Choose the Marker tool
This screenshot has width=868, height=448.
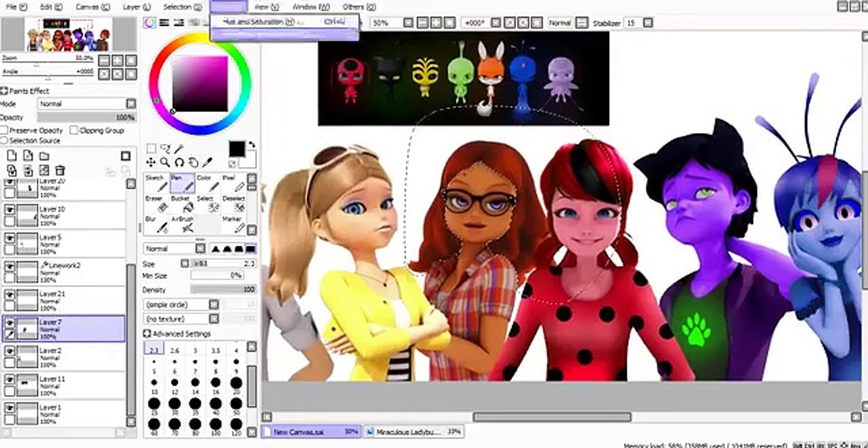click(233, 225)
